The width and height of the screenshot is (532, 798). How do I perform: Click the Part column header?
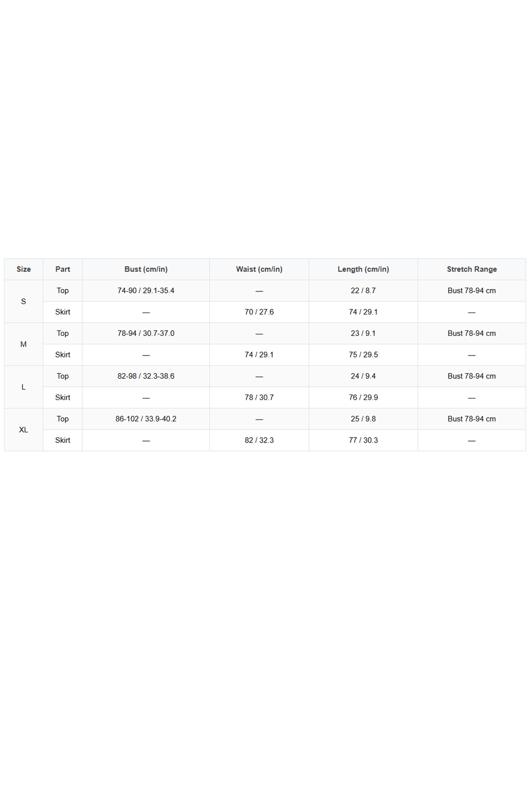[x=63, y=269]
